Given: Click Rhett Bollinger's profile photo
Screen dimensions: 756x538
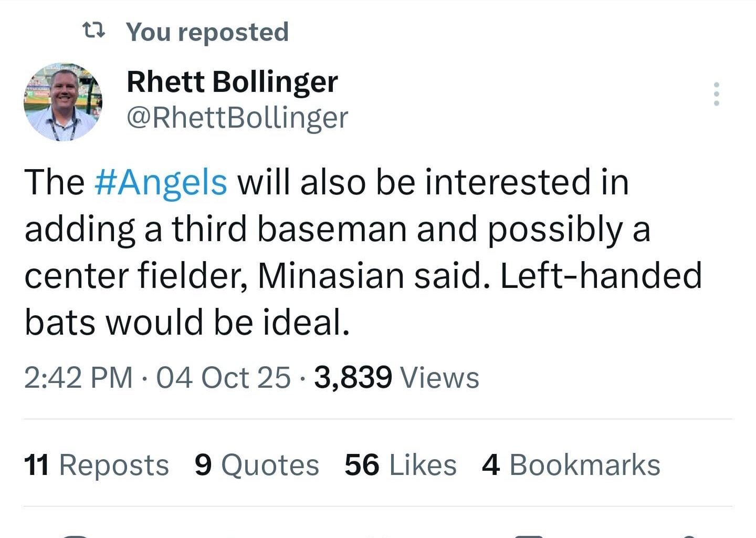Looking at the screenshot, I should [x=63, y=101].
